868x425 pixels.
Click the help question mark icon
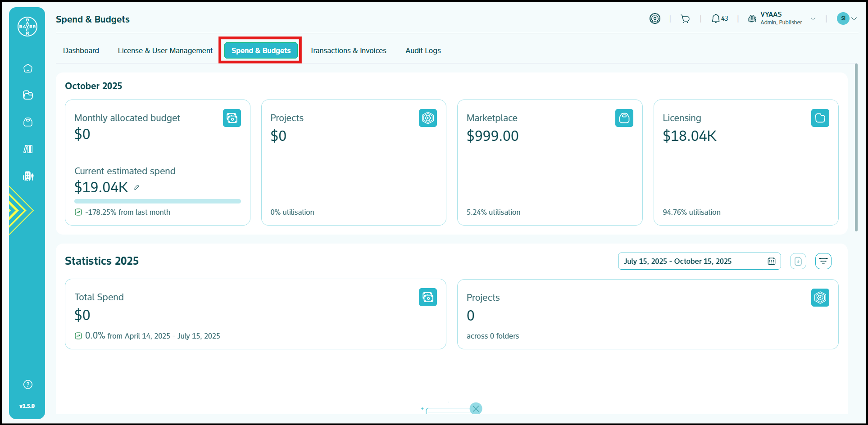[x=28, y=384]
